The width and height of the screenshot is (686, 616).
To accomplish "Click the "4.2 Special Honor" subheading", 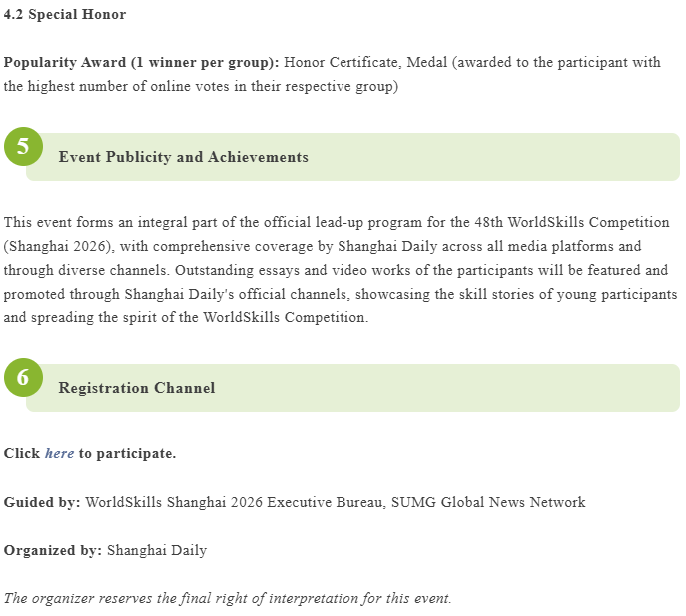I will (65, 15).
